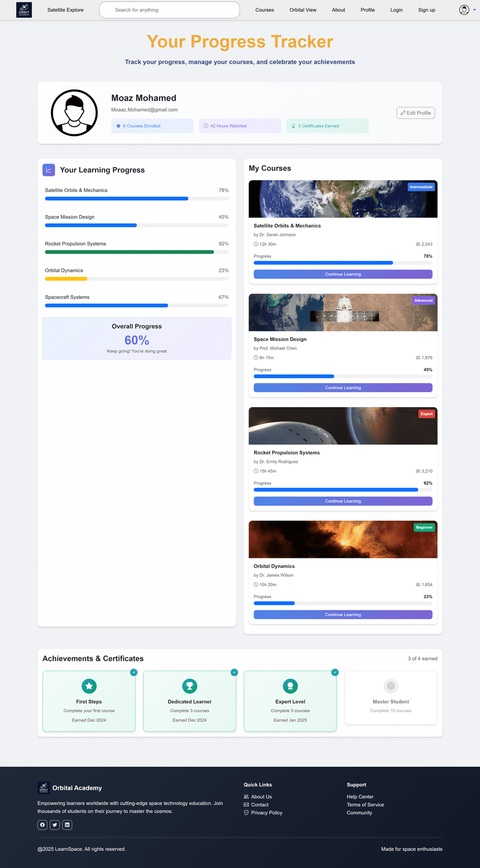Image resolution: width=480 pixels, height=868 pixels.
Task: Click the chart icon beside Your Learning Progress
Action: pos(49,170)
